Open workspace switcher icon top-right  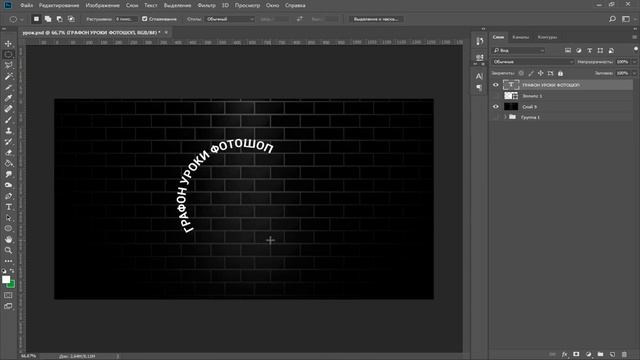pyautogui.click(x=626, y=19)
